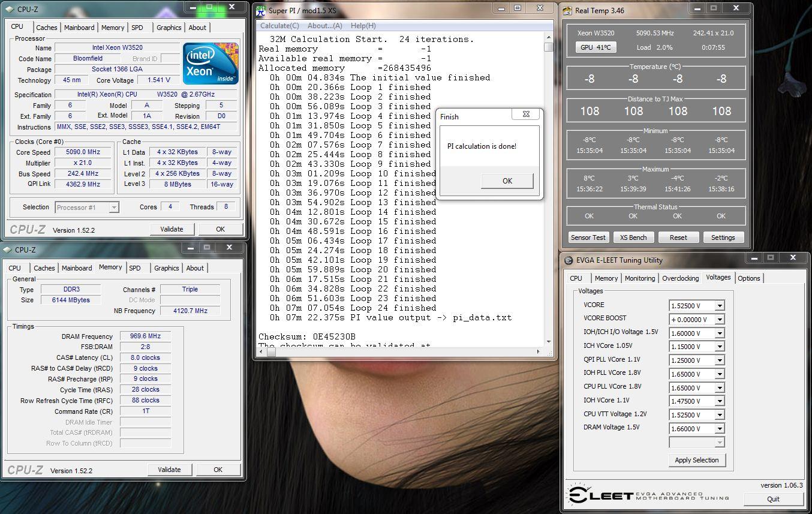Viewport: 812px width, 514px height.
Task: Expand the DRAM Voltage 1.5V dropdown
Action: 720,429
